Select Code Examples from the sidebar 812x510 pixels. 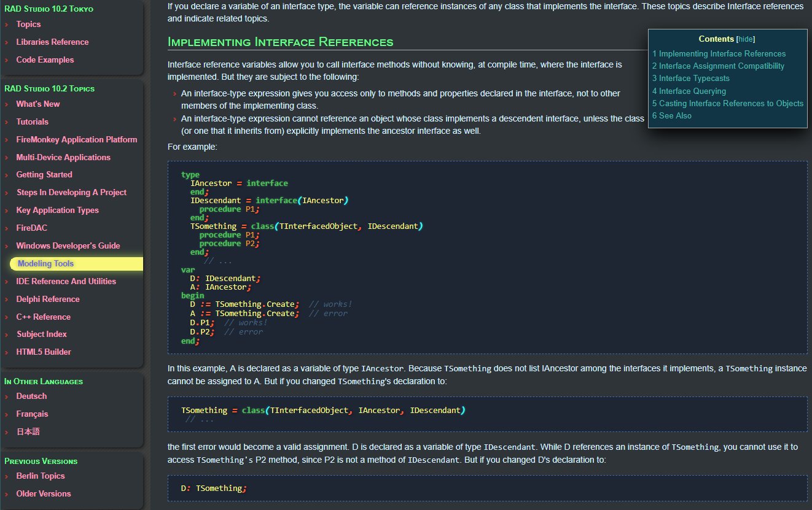pos(45,60)
